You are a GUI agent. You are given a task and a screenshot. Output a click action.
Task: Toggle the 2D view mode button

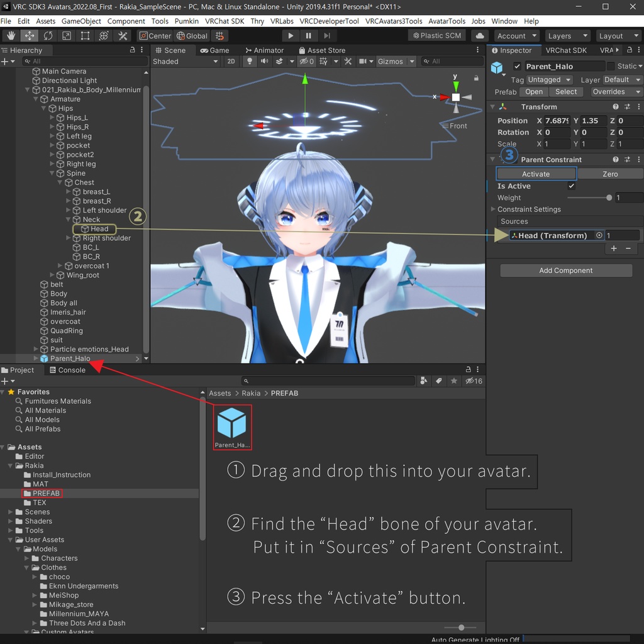pos(231,61)
